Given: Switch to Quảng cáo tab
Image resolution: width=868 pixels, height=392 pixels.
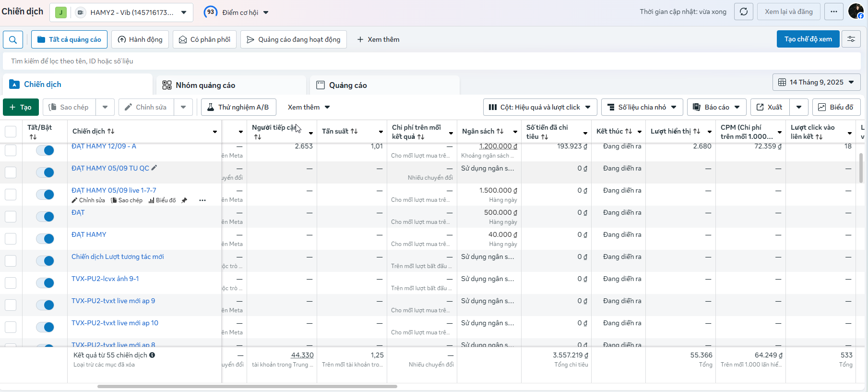Looking at the screenshot, I should point(385,85).
